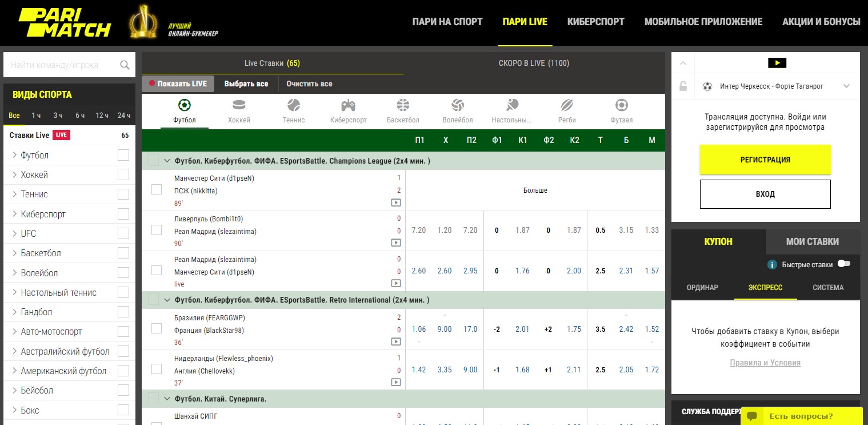Open КИБЕРСПОРТ menu item
This screenshot has width=868, height=425.
point(596,22)
